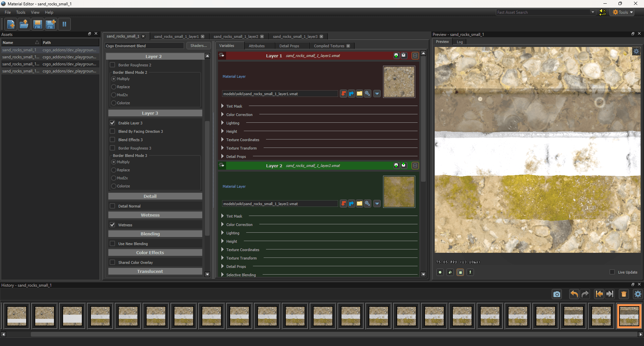Click the red arrow icon for Layer 1 path
Screen dimensions: 644x346
point(343,94)
